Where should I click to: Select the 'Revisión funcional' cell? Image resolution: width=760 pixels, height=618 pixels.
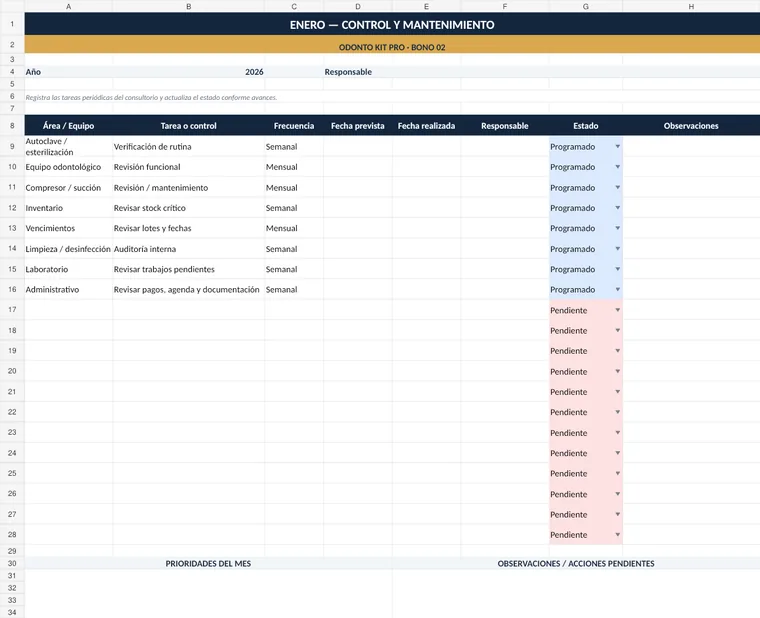(189, 167)
